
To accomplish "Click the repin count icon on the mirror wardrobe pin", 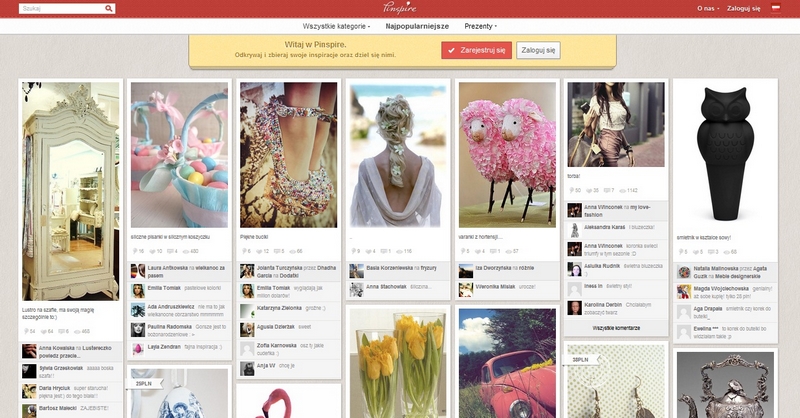I will 27,331.
